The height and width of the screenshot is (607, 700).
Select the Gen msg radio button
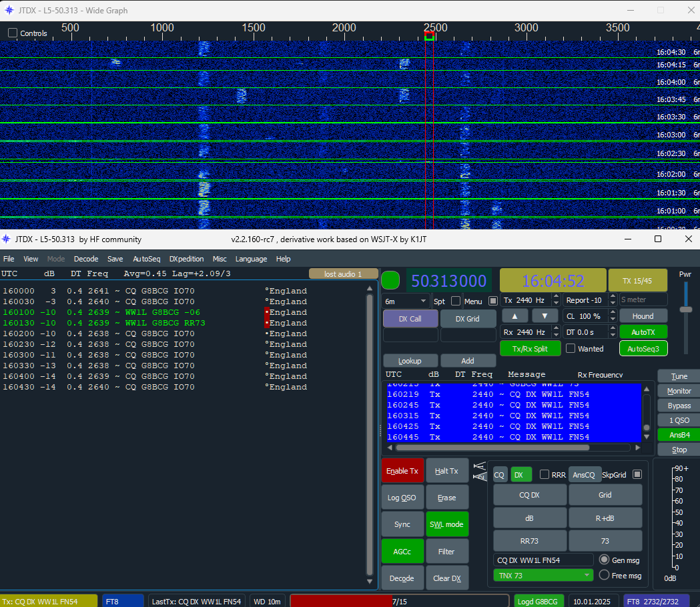point(604,560)
